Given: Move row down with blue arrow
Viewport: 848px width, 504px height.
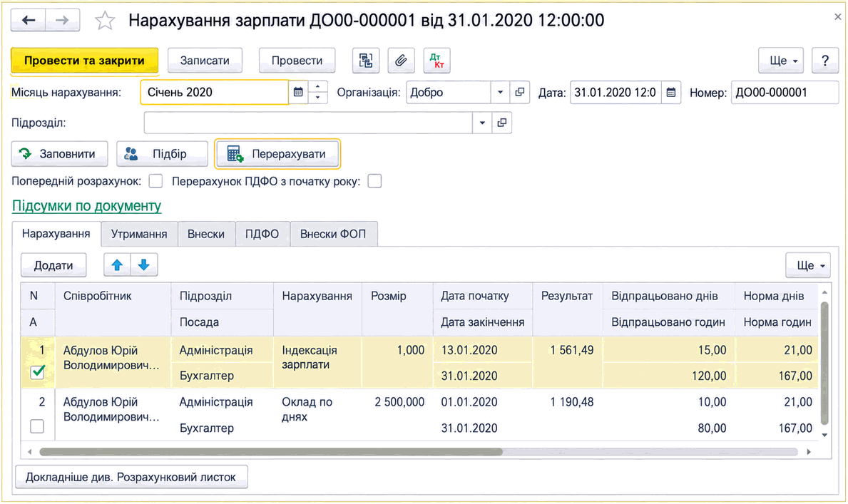Looking at the screenshot, I should tap(144, 265).
